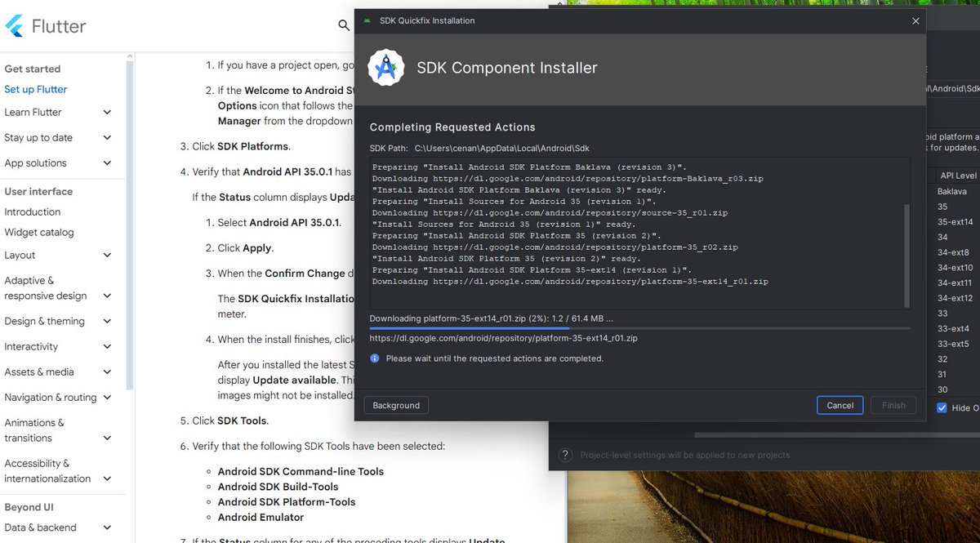Viewport: 980px width, 543px height.
Task: Click the log line downloading platform-Baklava_r03.zip
Action: tap(568, 179)
